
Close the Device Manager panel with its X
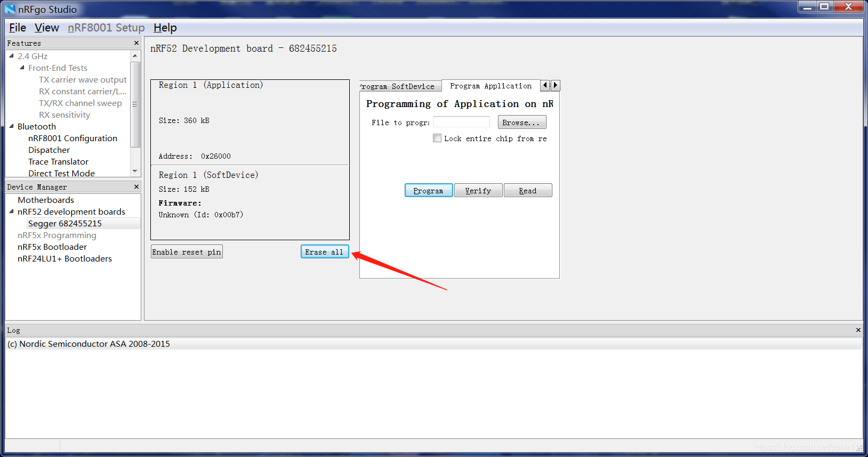[x=136, y=186]
